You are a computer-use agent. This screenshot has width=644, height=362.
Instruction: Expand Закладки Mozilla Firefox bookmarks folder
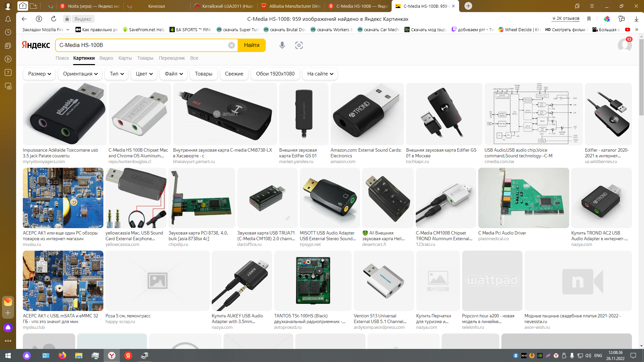point(46,30)
